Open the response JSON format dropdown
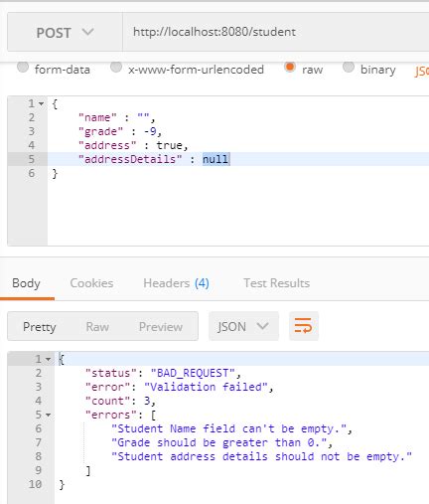429x504 pixels. 243,326
